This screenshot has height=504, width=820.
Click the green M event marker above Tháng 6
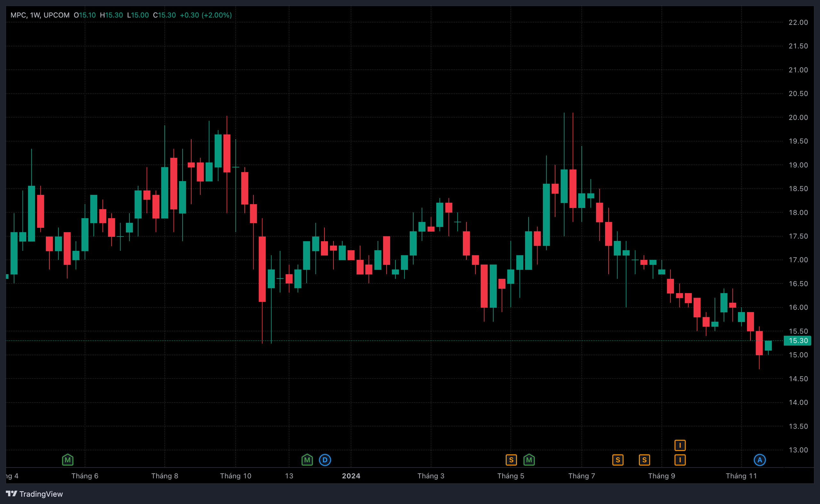(68, 460)
